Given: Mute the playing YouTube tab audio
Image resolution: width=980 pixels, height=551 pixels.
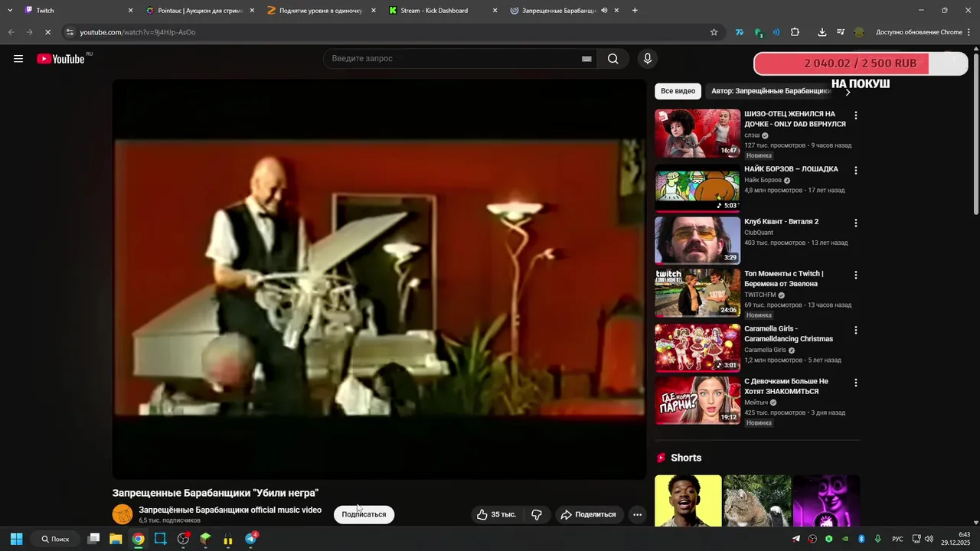Looking at the screenshot, I should (604, 11).
